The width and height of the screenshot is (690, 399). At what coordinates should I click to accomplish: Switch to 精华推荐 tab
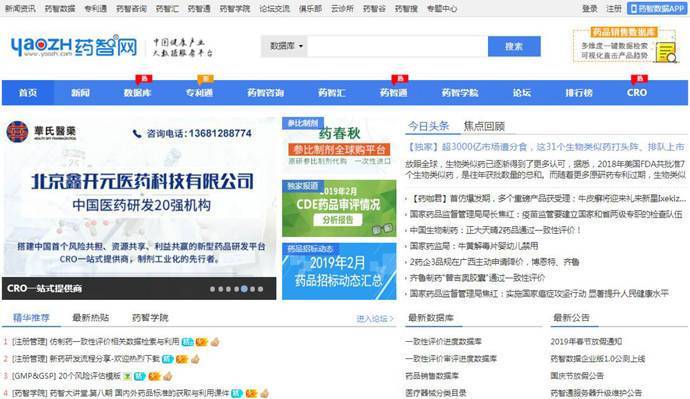(x=31, y=318)
